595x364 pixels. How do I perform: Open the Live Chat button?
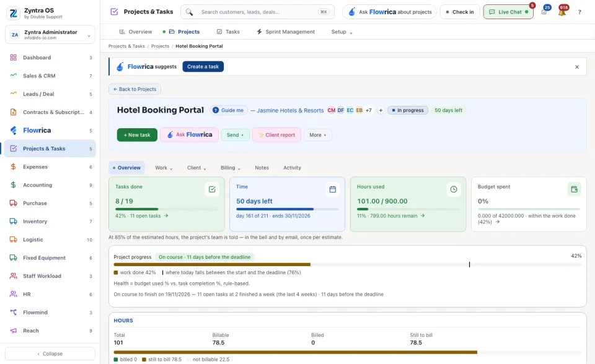tap(508, 12)
